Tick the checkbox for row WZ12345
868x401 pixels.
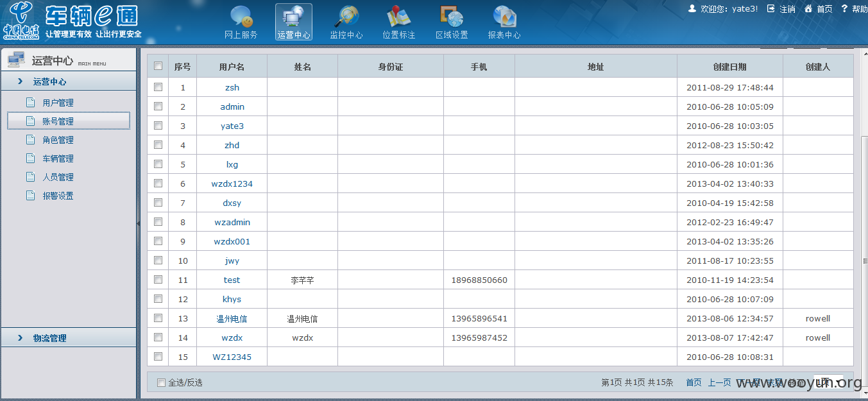point(158,356)
